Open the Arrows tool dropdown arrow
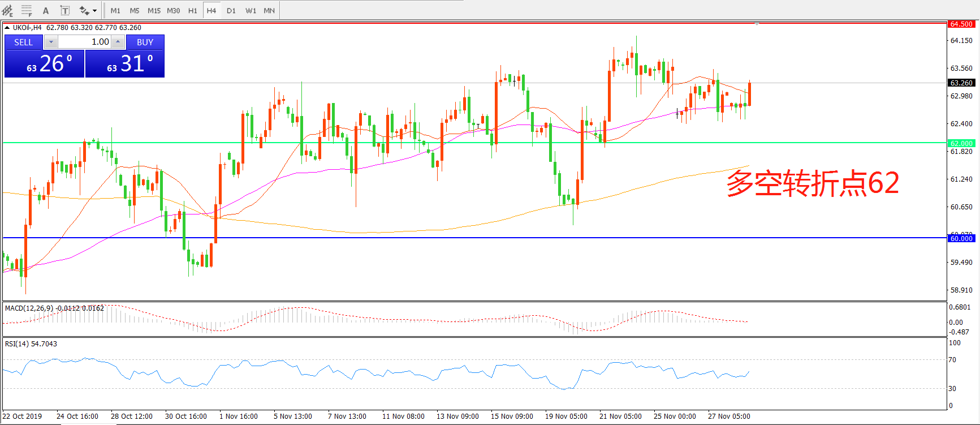Viewport: 980px width, 425px height. point(95,10)
